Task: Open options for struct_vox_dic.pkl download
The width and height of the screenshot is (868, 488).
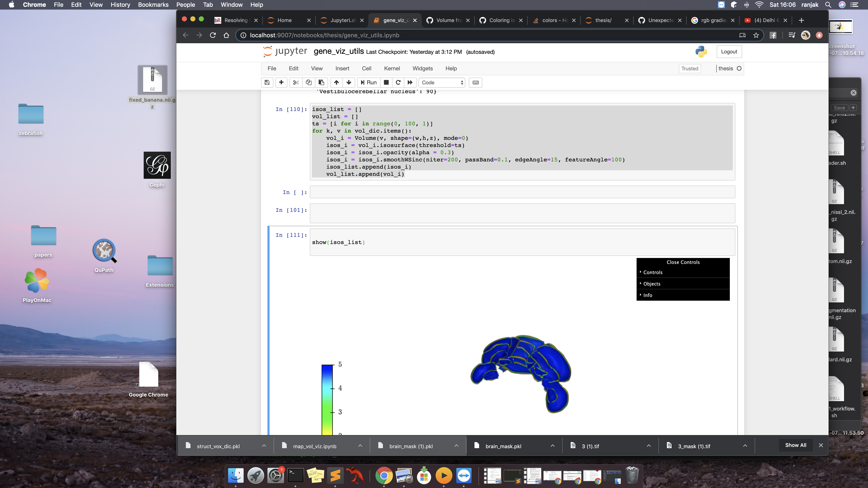Action: [264, 446]
